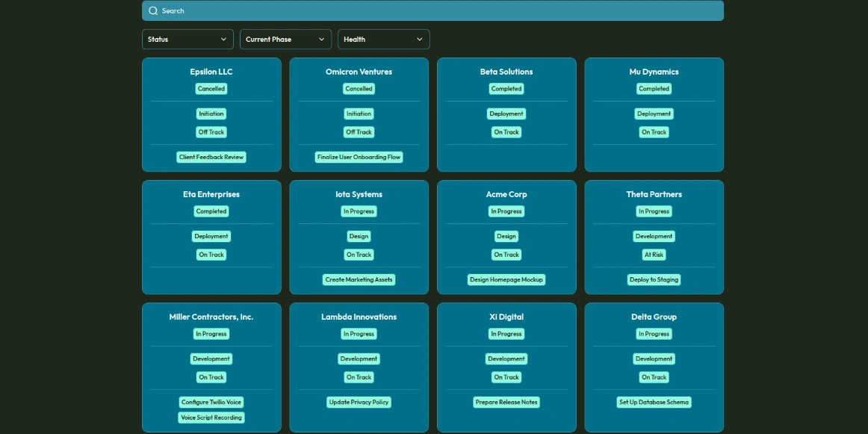
Task: Click Deploy to Staging under Theta Partners
Action: (x=654, y=279)
